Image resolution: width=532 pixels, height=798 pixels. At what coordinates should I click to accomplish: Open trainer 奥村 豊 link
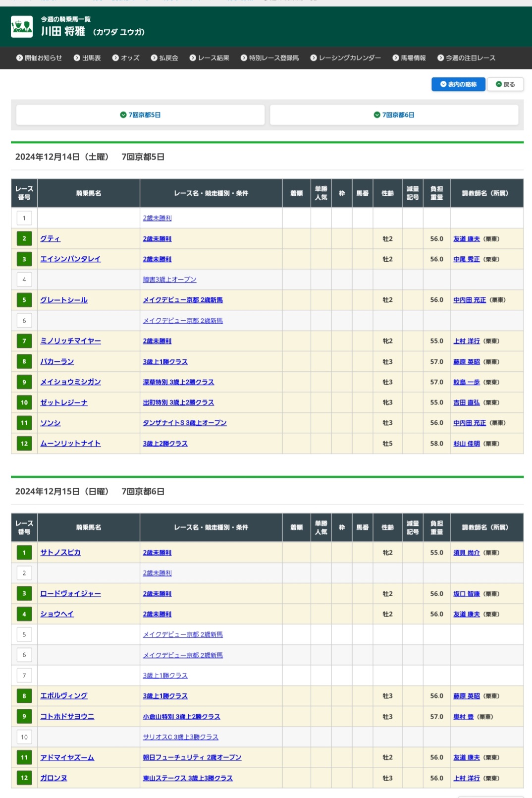pos(464,717)
